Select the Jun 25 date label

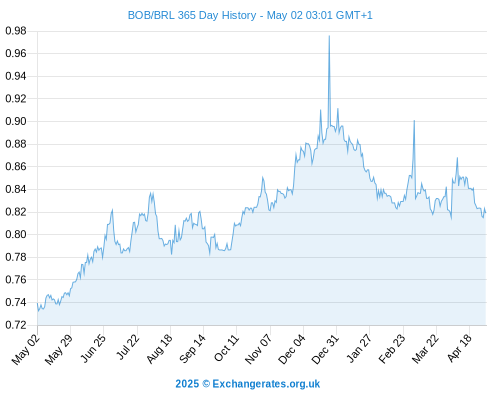93,348
